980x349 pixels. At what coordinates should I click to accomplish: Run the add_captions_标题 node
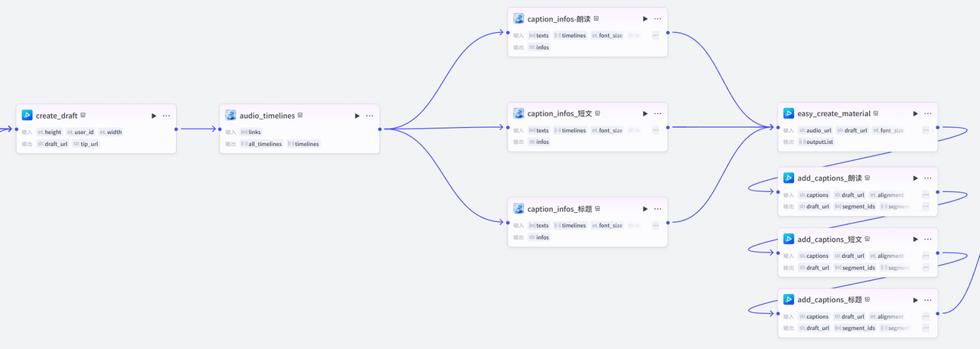pyautogui.click(x=915, y=300)
